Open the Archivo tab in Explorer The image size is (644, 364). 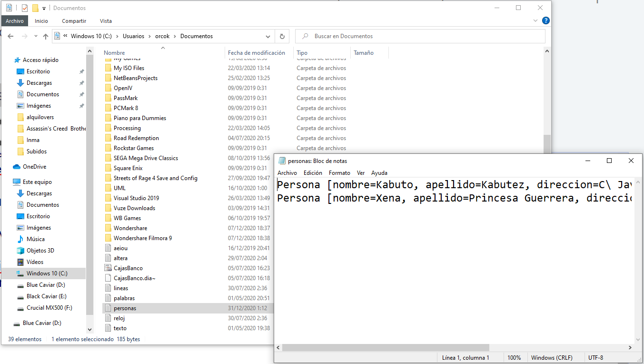click(x=15, y=21)
